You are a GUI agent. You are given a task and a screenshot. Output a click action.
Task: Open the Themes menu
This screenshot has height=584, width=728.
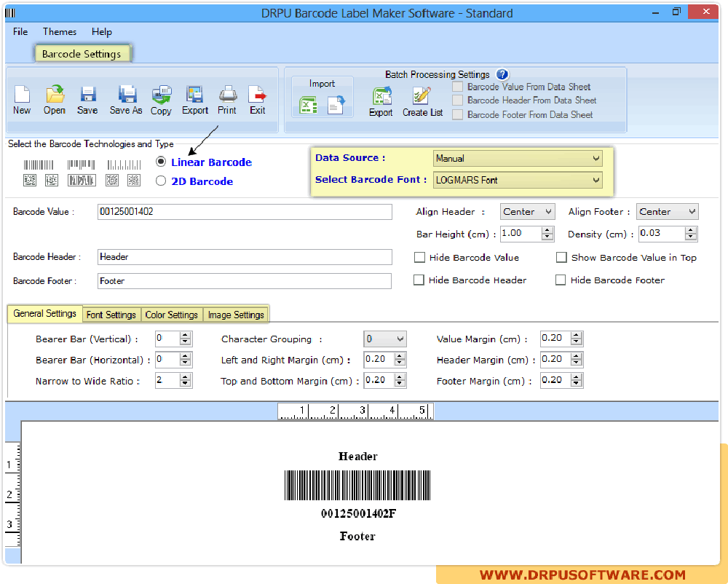point(60,31)
